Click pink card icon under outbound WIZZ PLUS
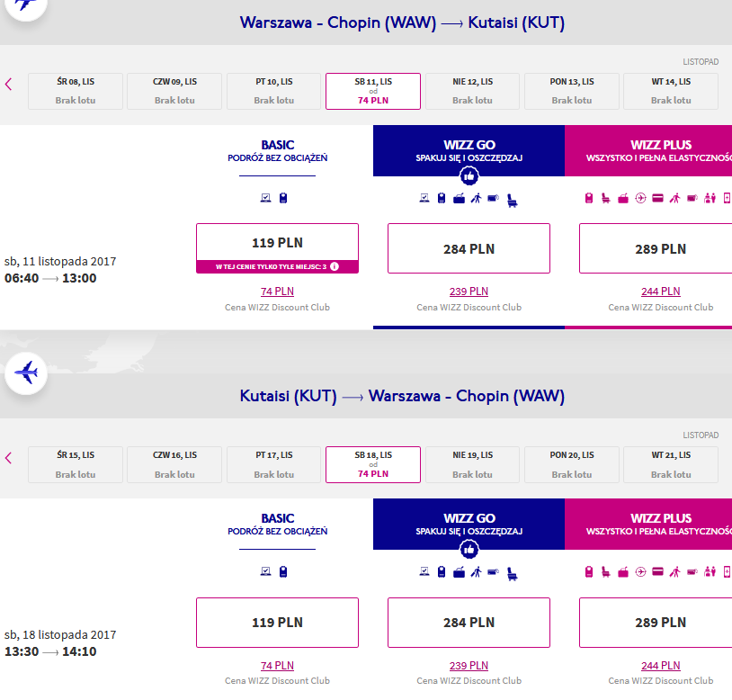This screenshot has height=700, width=732. point(657,198)
